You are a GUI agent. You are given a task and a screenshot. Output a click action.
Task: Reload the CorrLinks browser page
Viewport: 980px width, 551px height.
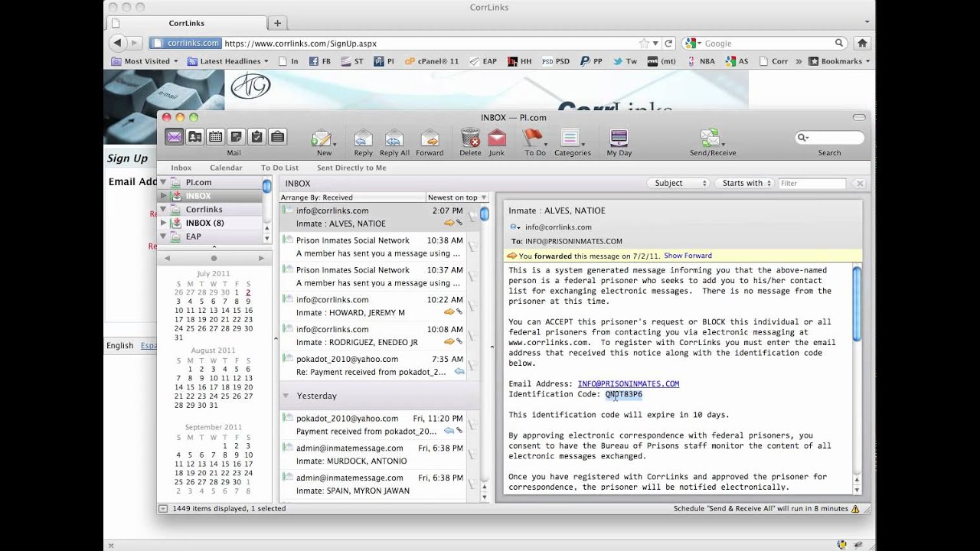(x=668, y=44)
